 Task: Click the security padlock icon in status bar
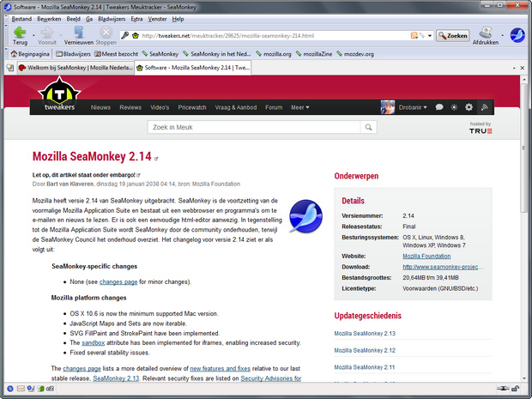click(x=515, y=389)
